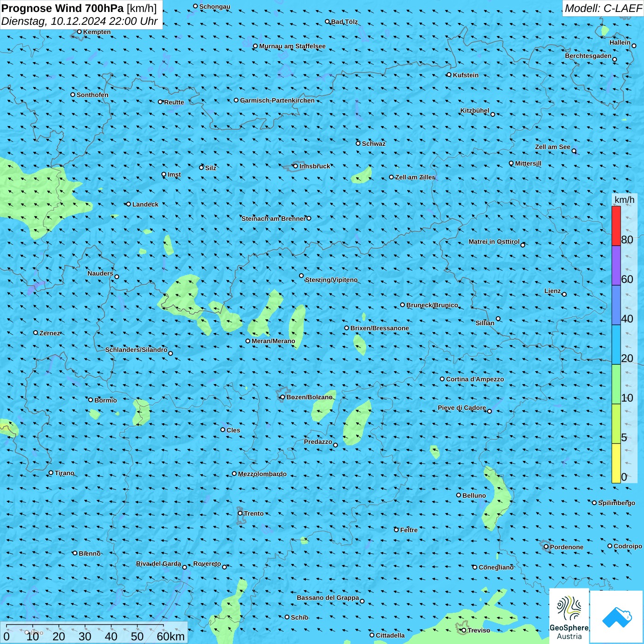Click the Landeck city label
This screenshot has width=644, height=644.
(x=145, y=204)
